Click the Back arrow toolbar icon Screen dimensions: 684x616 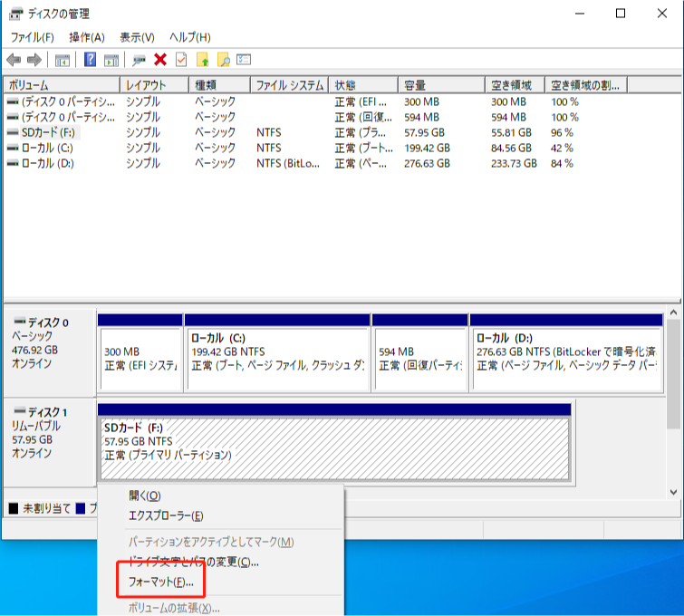(14, 60)
